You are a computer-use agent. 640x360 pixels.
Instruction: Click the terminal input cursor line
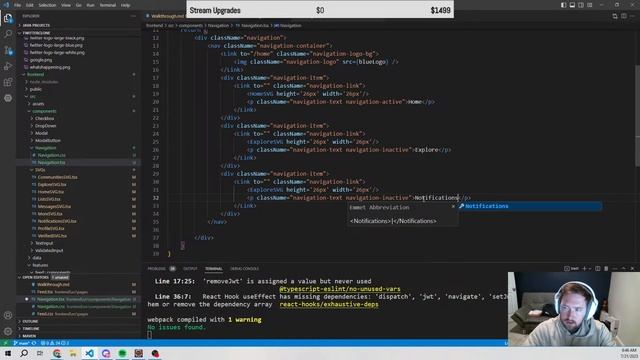pyautogui.click(x=149, y=335)
